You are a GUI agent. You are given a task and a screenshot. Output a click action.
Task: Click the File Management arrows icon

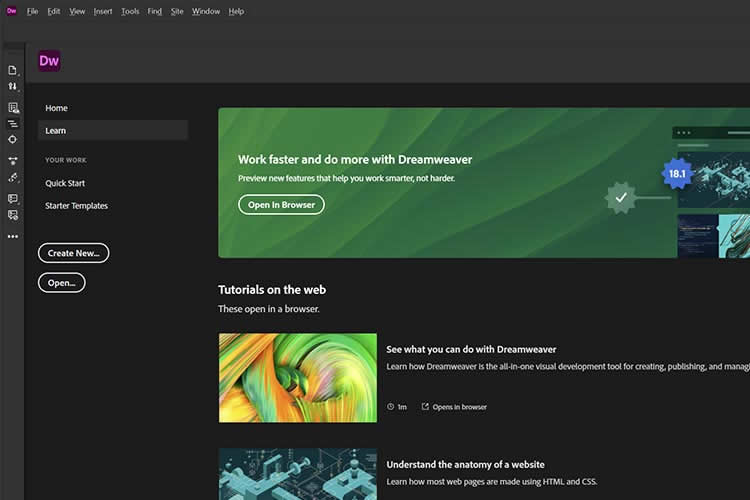click(13, 87)
